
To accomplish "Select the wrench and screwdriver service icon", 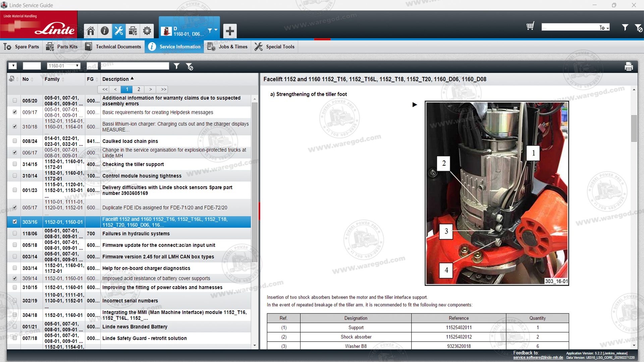I will [x=119, y=31].
